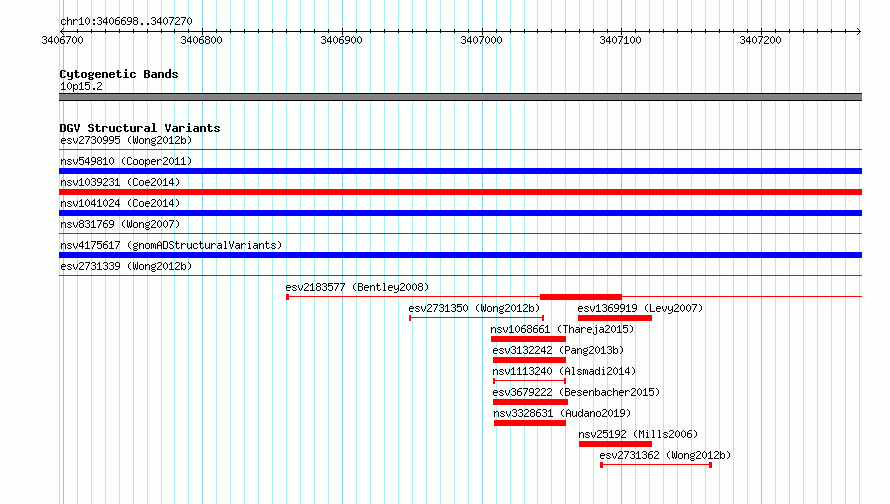Viewport: 890px width, 504px height.
Task: Select the thick red bar of nsv1039231
Action: 460,192
